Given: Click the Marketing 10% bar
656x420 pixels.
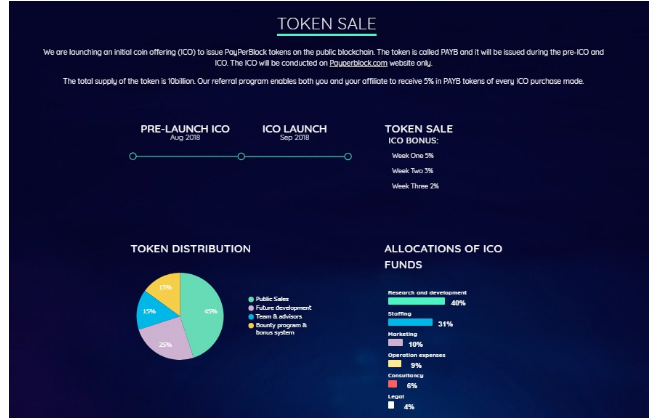Looking at the screenshot, I should (x=395, y=343).
